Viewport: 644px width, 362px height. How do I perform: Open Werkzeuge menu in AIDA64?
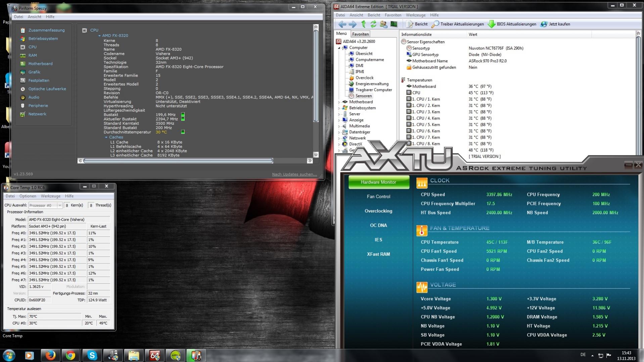(x=416, y=15)
